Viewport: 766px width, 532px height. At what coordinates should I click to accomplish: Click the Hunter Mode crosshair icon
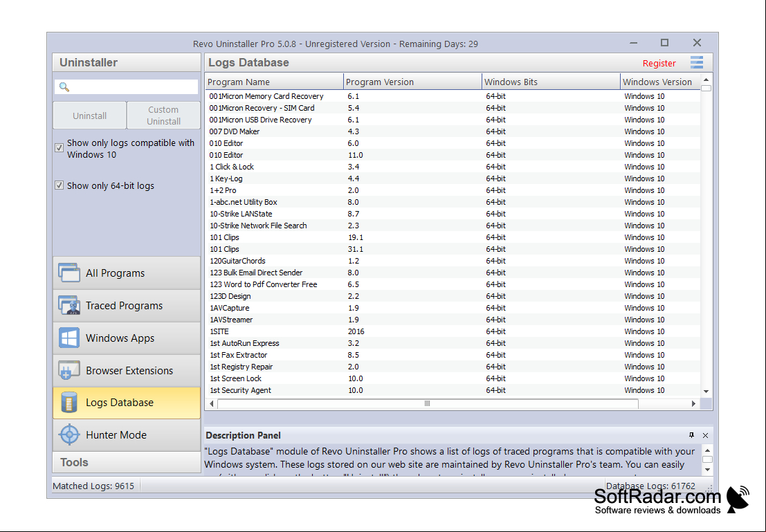(69, 434)
